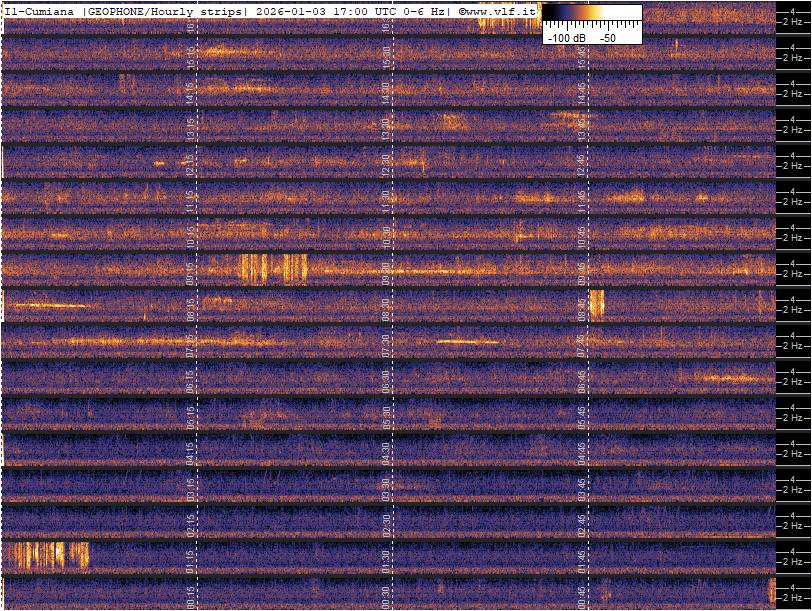Click the 04:45 time marker label
The width and height of the screenshot is (812, 611).
[582, 450]
